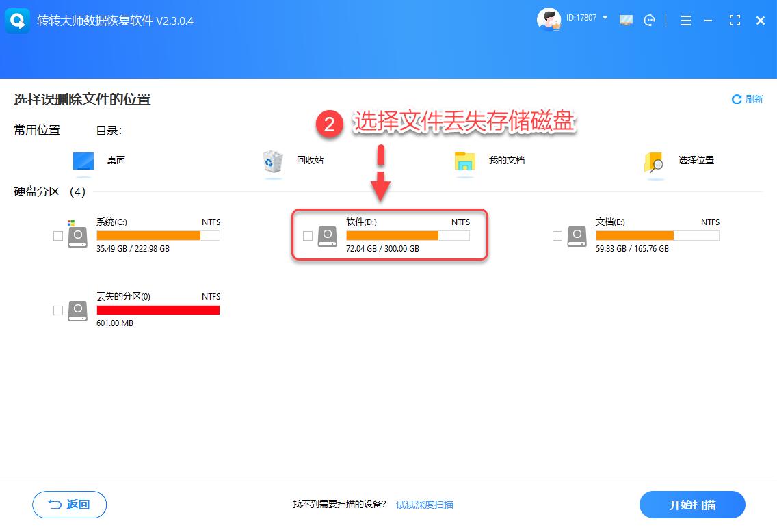The image size is (777, 532).
Task: Check the 文档(E:) drive checkbox
Action: click(x=557, y=236)
